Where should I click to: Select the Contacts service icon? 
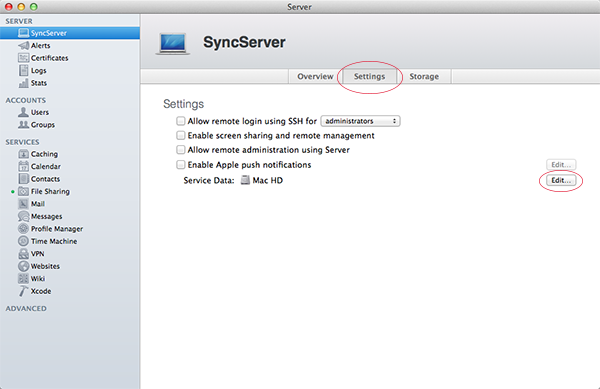coord(23,179)
